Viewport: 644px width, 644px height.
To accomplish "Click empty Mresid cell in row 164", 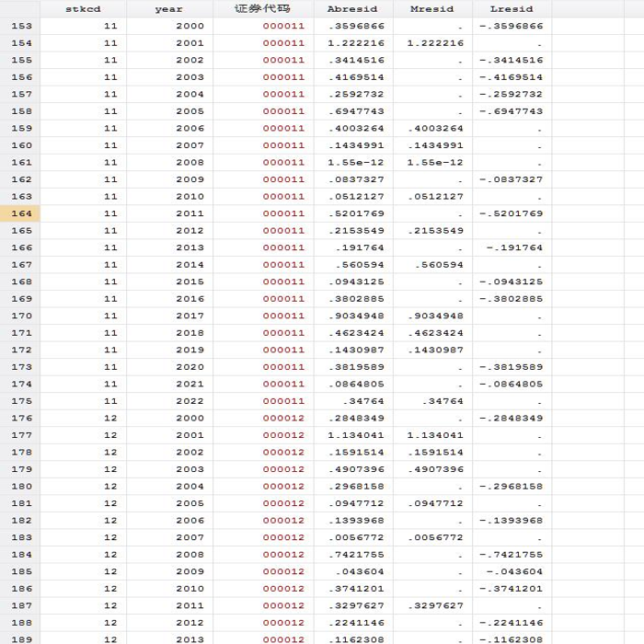I will [x=433, y=213].
